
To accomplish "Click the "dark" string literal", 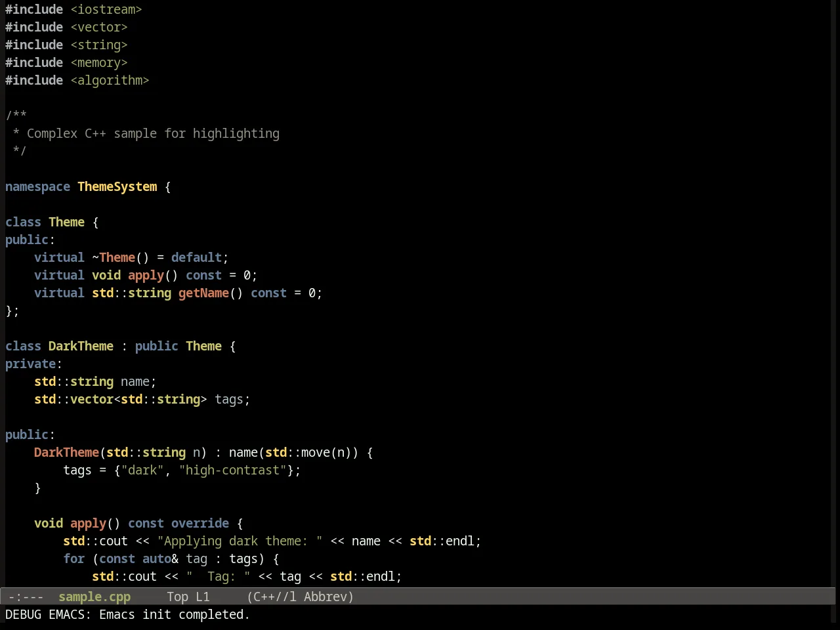I will (x=142, y=470).
